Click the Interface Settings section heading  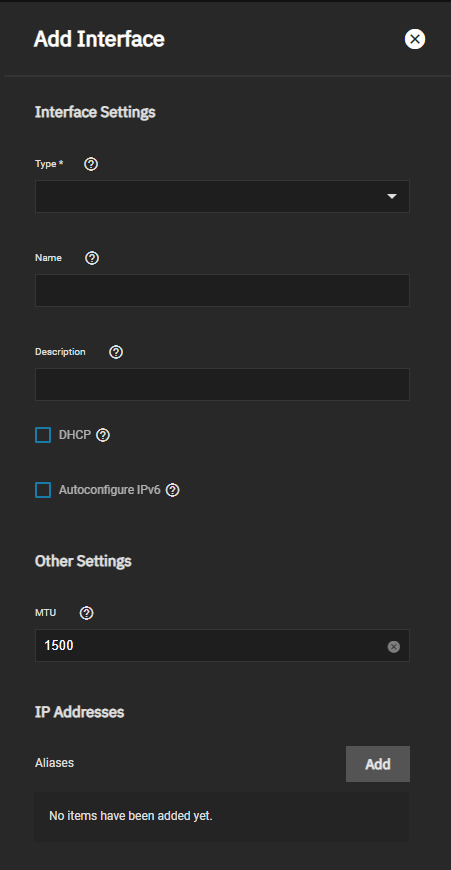[x=95, y=112]
